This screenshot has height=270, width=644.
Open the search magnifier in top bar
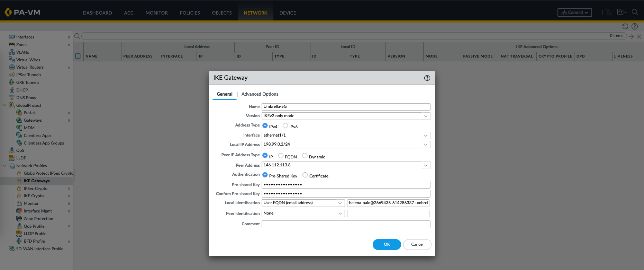click(x=635, y=12)
